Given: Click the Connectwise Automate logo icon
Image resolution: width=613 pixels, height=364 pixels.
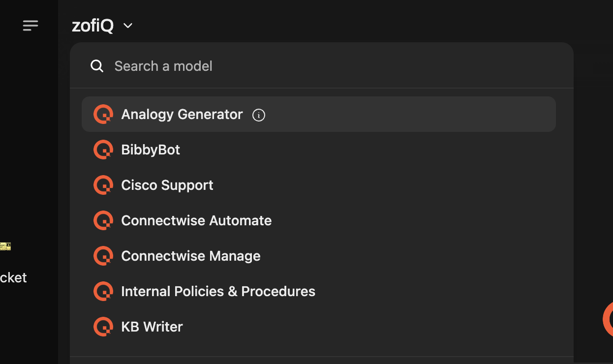Looking at the screenshot, I should coord(103,220).
